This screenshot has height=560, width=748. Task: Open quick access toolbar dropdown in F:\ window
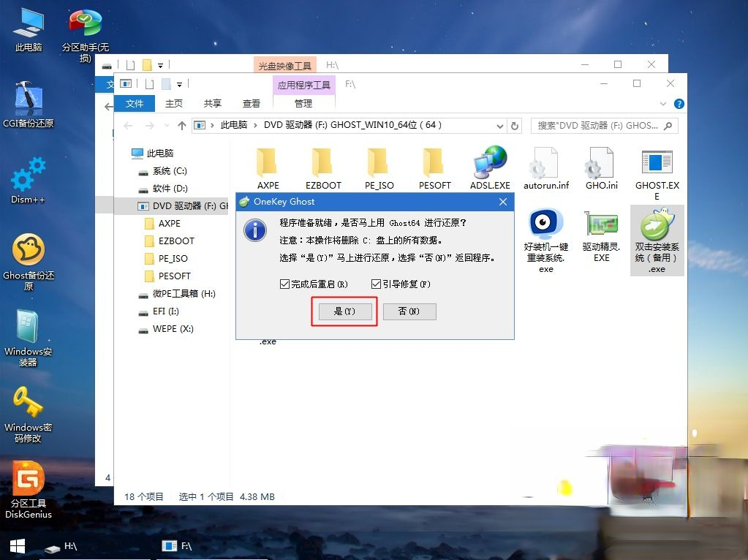179,84
